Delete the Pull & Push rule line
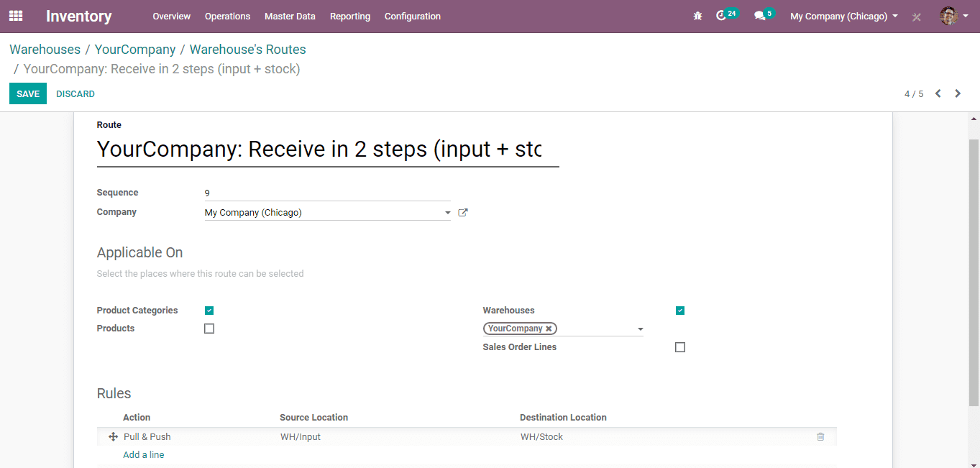The image size is (980, 468). pyautogui.click(x=820, y=437)
